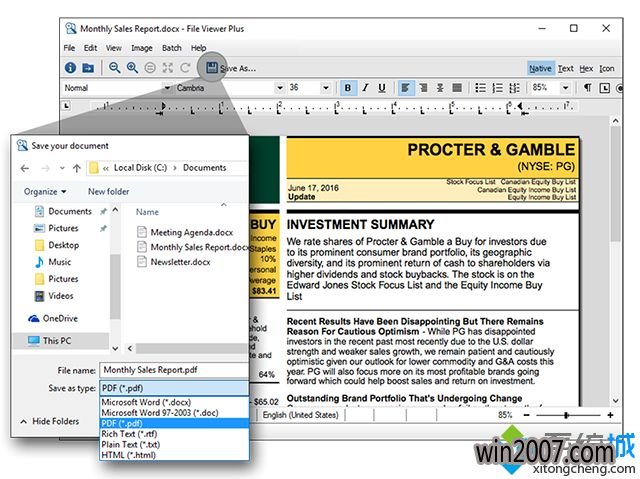Open the Save as type combo box

pos(174,388)
